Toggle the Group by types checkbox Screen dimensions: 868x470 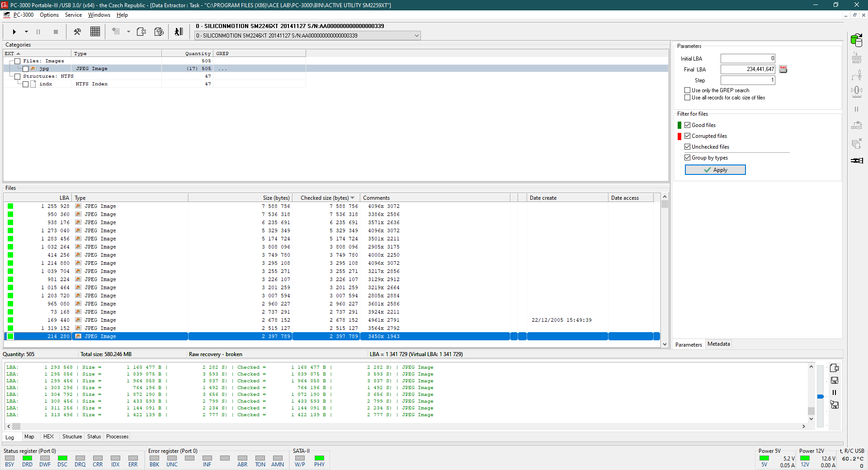coord(688,158)
